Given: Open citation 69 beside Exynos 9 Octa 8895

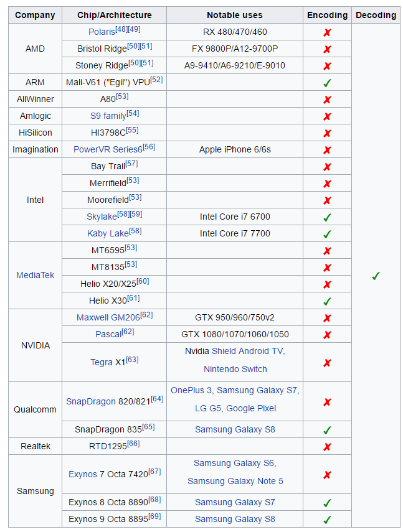Looking at the screenshot, I should tap(155, 516).
